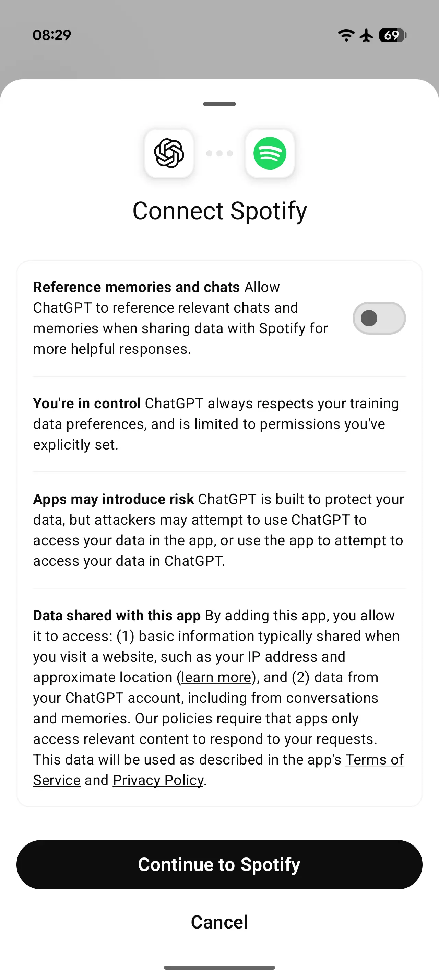Viewport: 439px width, 980px height.
Task: Tap the Reference memories and chats label
Action: 137,287
